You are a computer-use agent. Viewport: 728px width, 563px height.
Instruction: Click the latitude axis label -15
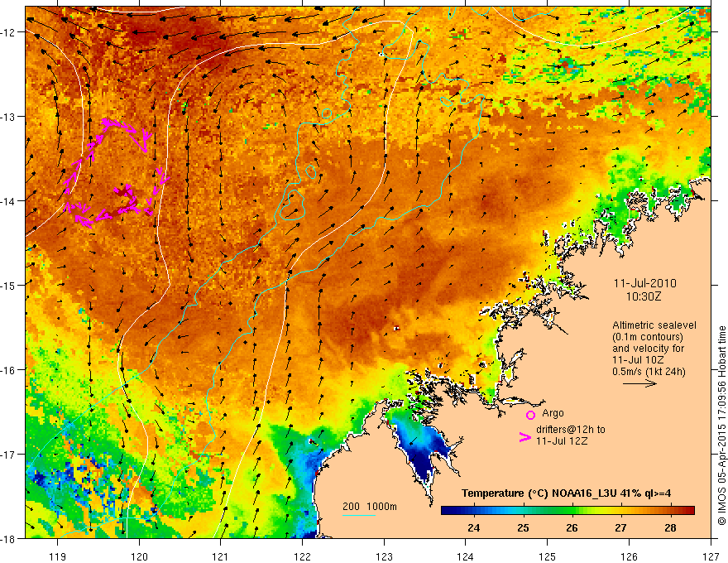(x=9, y=285)
